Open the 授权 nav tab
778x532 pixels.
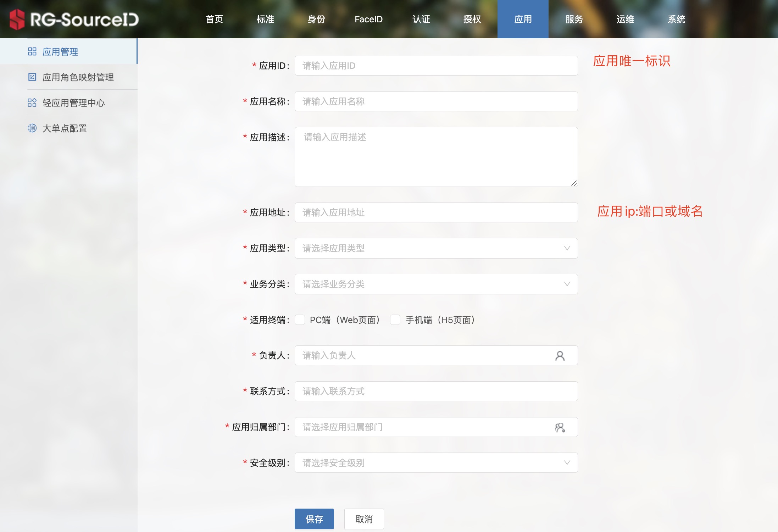point(472,19)
